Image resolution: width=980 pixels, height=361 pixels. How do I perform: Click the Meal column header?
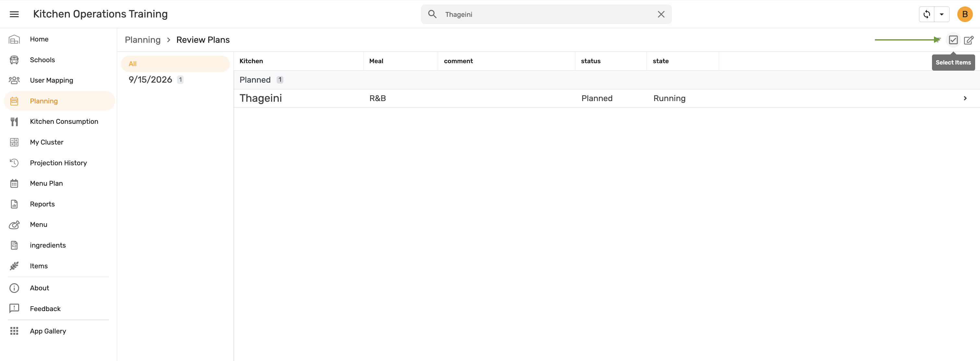(376, 61)
